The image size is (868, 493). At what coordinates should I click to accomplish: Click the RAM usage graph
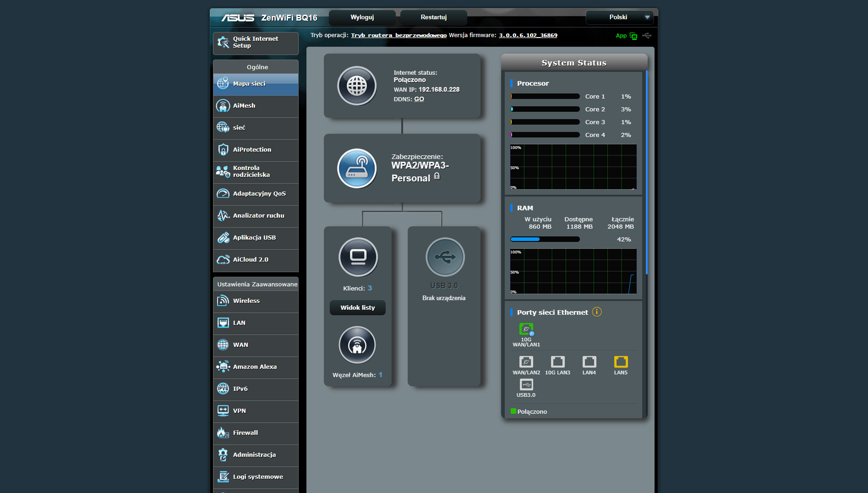pos(573,271)
